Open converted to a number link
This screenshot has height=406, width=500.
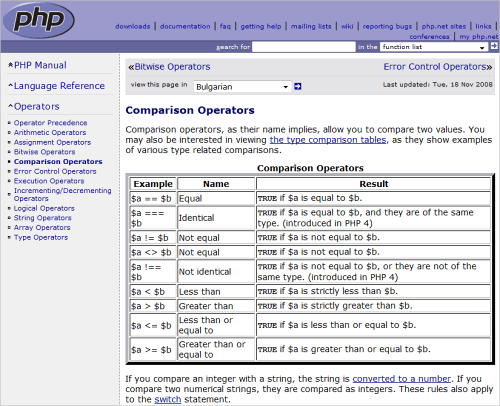point(402,379)
